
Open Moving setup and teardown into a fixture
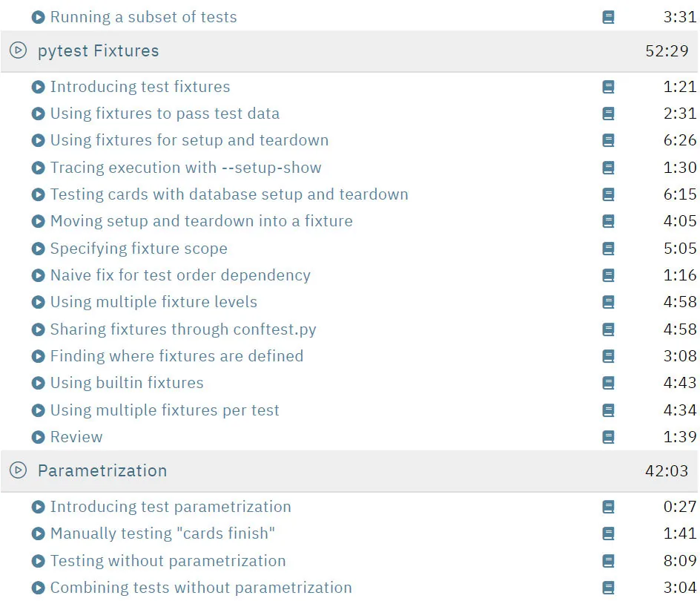click(x=202, y=221)
